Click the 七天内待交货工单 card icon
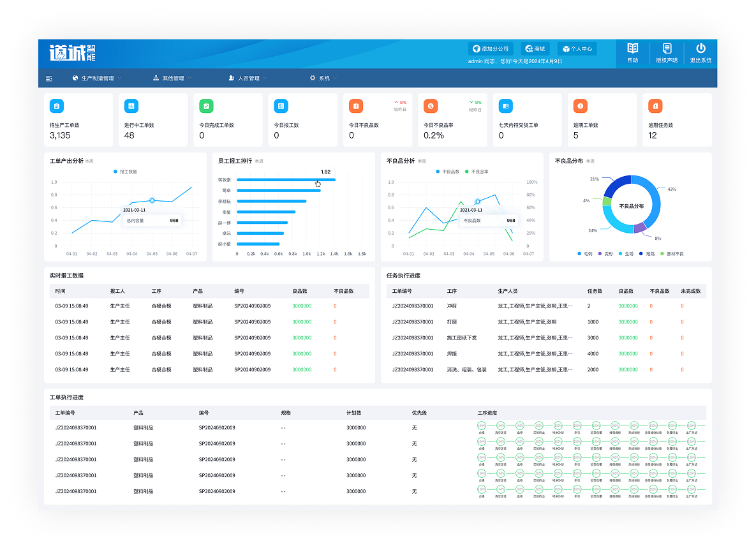The image size is (756, 548). [x=505, y=106]
